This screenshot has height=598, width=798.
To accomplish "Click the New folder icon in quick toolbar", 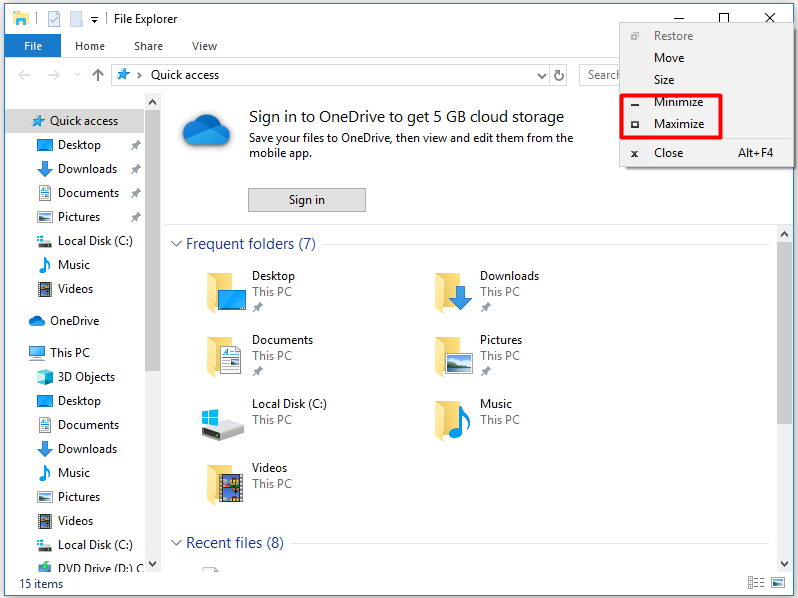I will [76, 19].
